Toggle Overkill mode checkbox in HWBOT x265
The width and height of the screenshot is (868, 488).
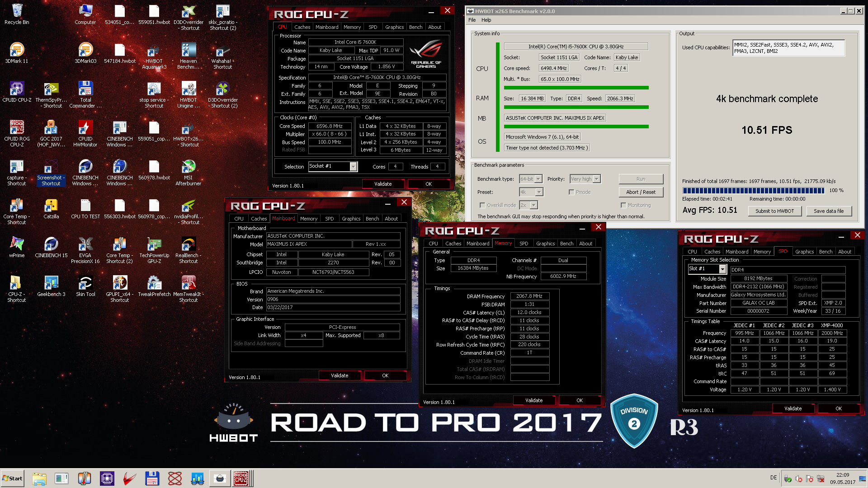(x=482, y=205)
